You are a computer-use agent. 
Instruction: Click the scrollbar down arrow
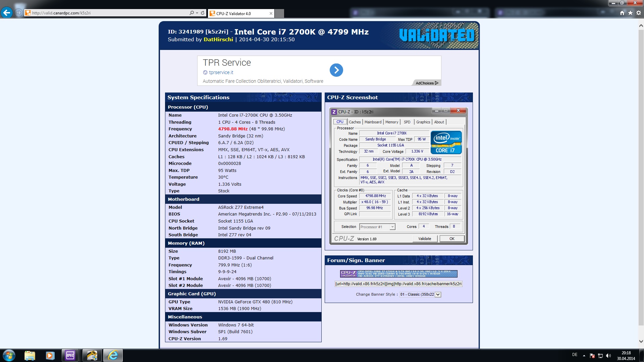[641, 341]
